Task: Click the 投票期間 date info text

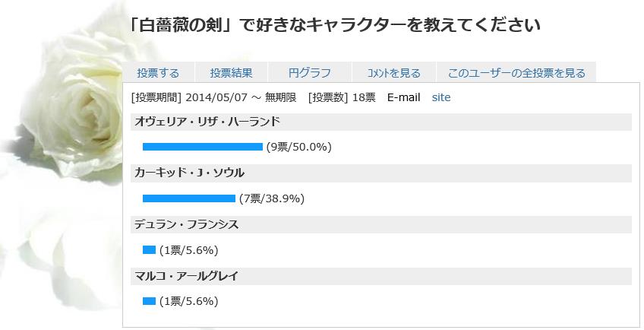Action: pyautogui.click(x=213, y=97)
